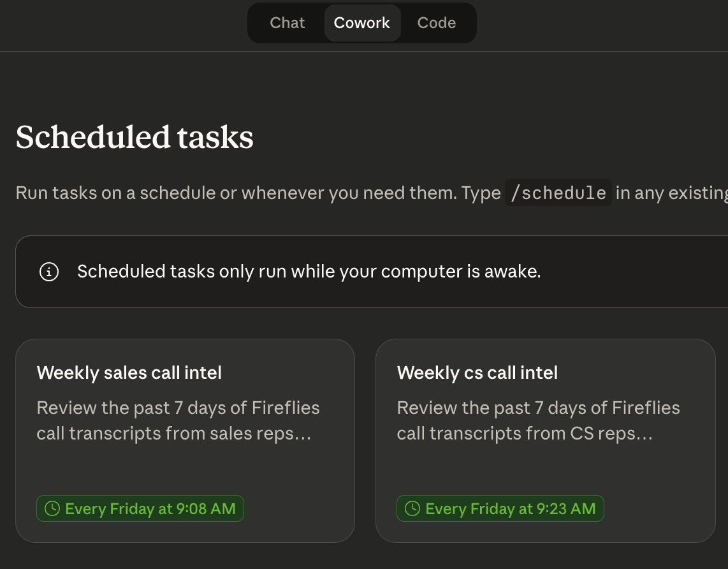Click the Every Friday at 9:08 AM badge text

pos(150,508)
